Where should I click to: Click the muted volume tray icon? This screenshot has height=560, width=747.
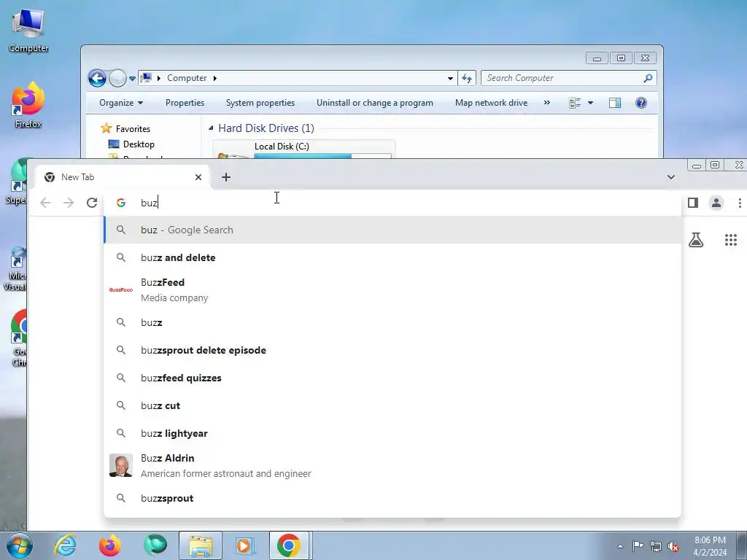coord(673,546)
